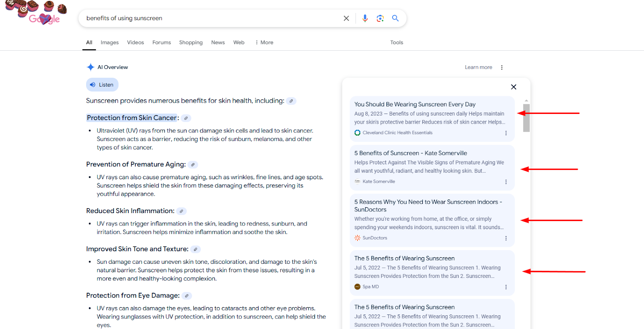The image size is (644, 329).
Task: Open three-dot menu on SunDoctors card
Action: [506, 238]
